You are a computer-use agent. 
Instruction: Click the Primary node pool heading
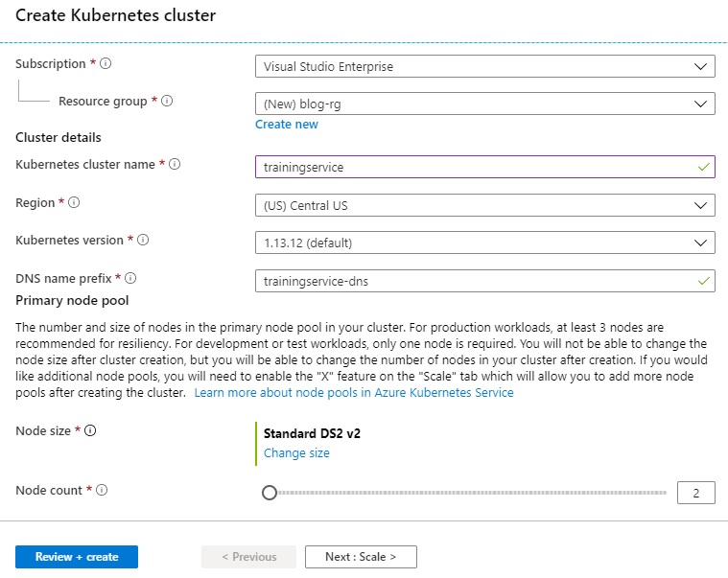point(72,301)
